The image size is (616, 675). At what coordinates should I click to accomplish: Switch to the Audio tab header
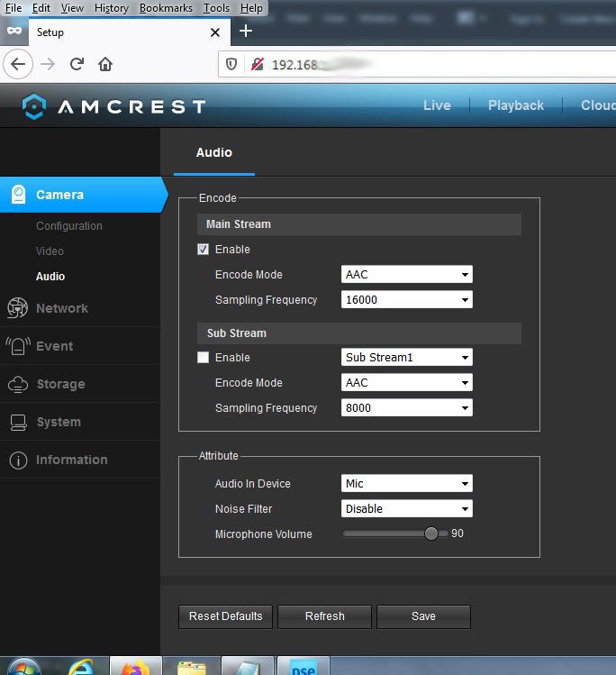213,152
